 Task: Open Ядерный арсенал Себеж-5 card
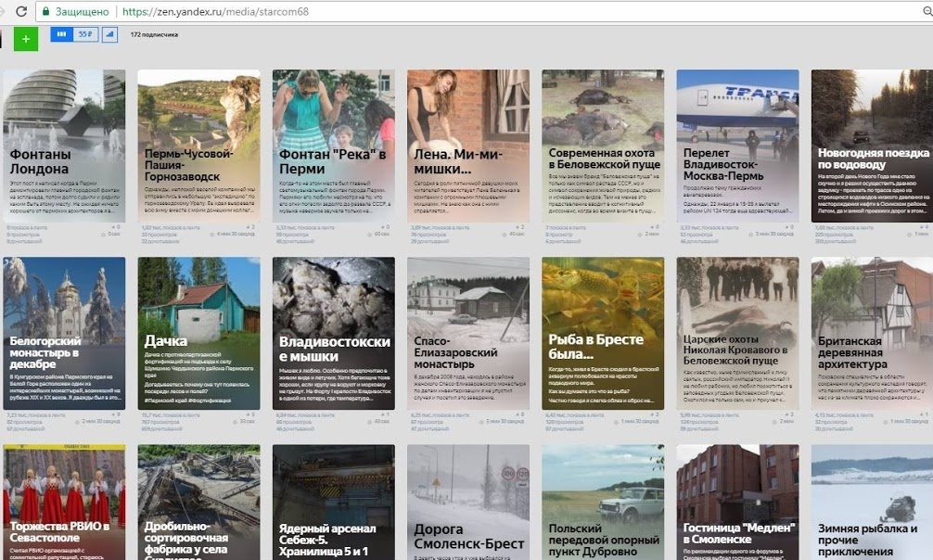[333, 503]
